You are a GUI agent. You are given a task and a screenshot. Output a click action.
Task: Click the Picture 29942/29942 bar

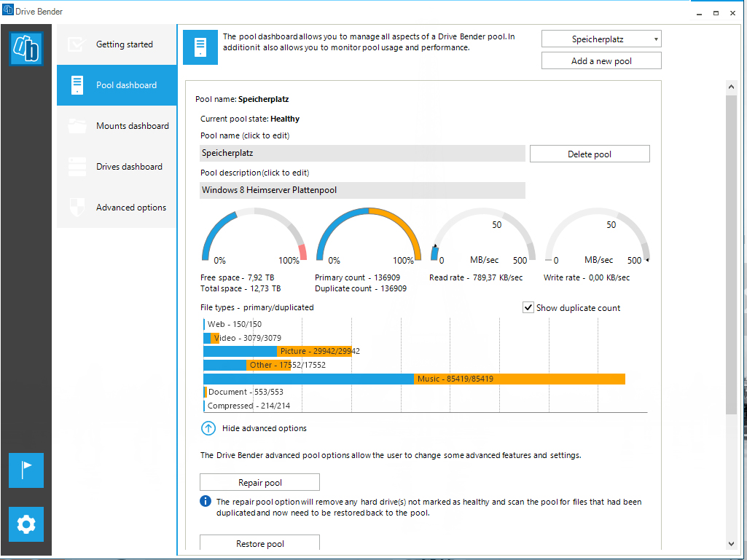(278, 352)
